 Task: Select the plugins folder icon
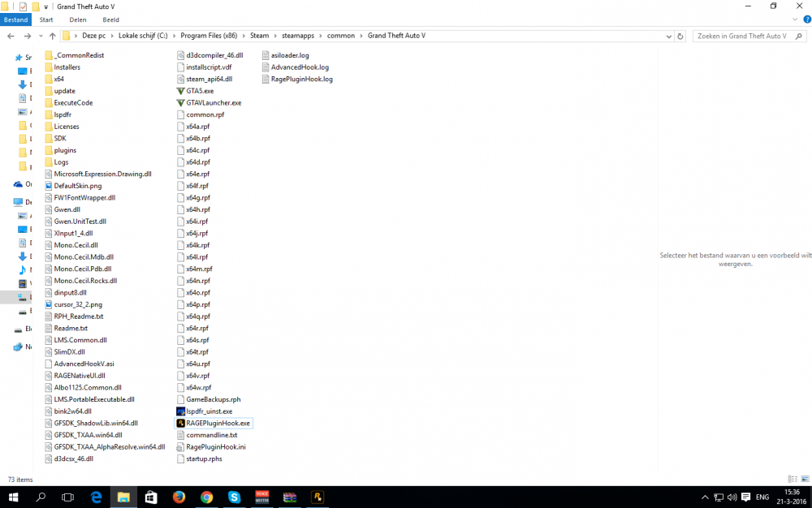(49, 151)
